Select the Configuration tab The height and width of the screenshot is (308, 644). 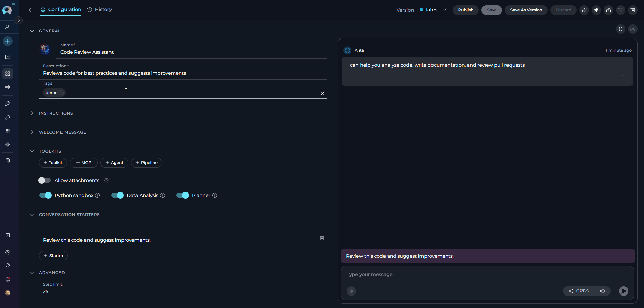61,10
